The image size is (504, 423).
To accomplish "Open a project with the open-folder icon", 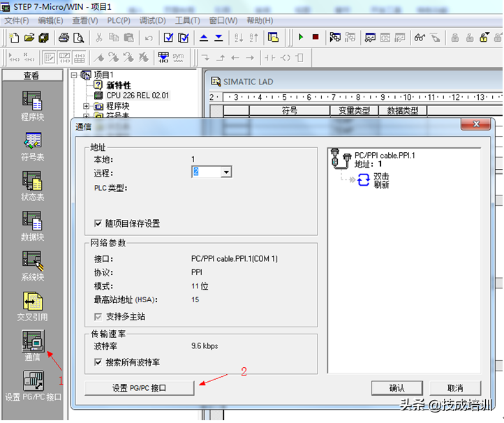I will pos(29,38).
